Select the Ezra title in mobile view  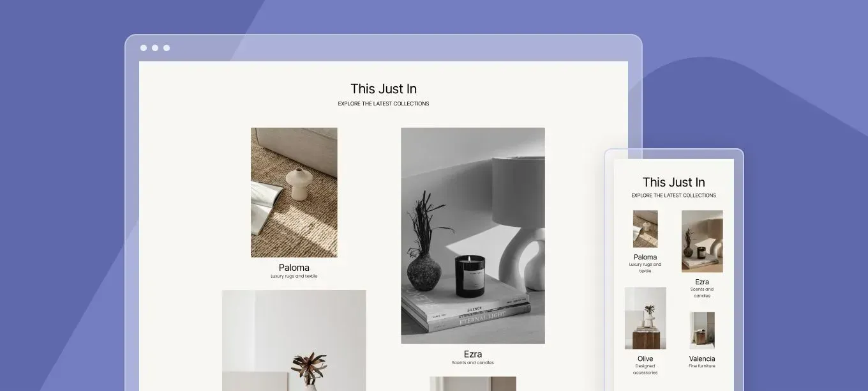702,282
